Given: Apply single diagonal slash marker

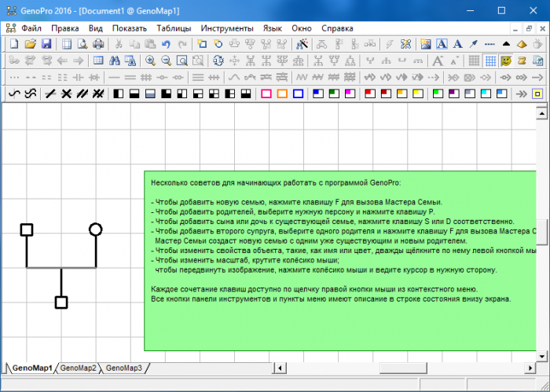Looking at the screenshot, I should point(50,93).
